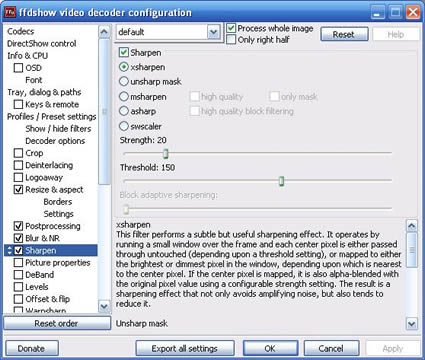425x360 pixels.
Task: Enable the Crop filter checkbox
Action: 18,153
